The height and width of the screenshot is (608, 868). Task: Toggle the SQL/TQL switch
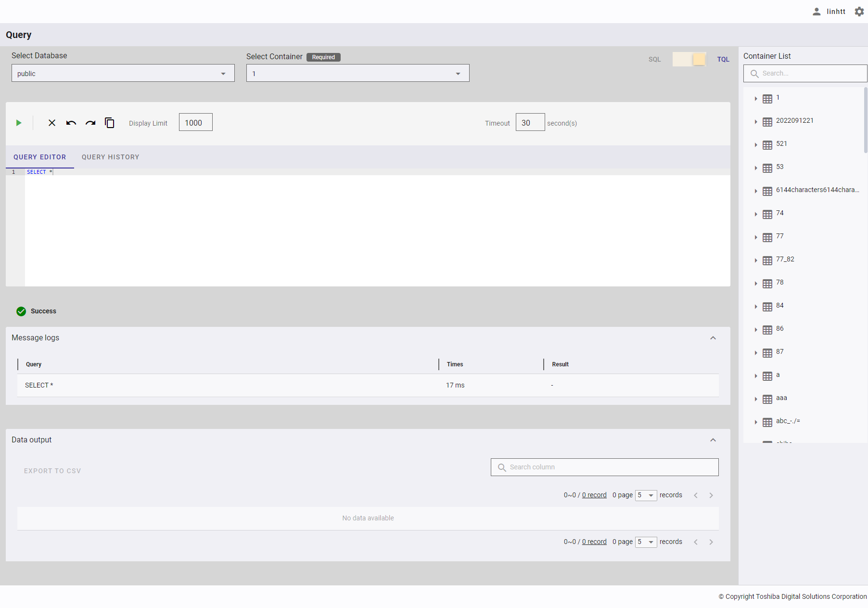689,59
